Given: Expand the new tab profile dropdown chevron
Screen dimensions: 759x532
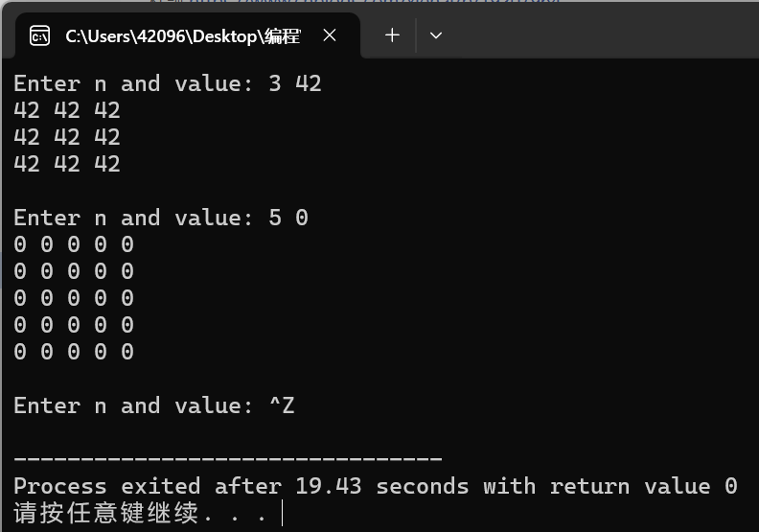Looking at the screenshot, I should (436, 35).
